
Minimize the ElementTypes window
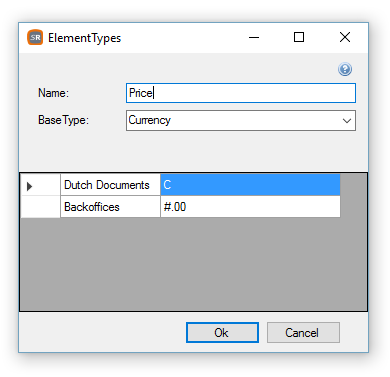point(254,37)
